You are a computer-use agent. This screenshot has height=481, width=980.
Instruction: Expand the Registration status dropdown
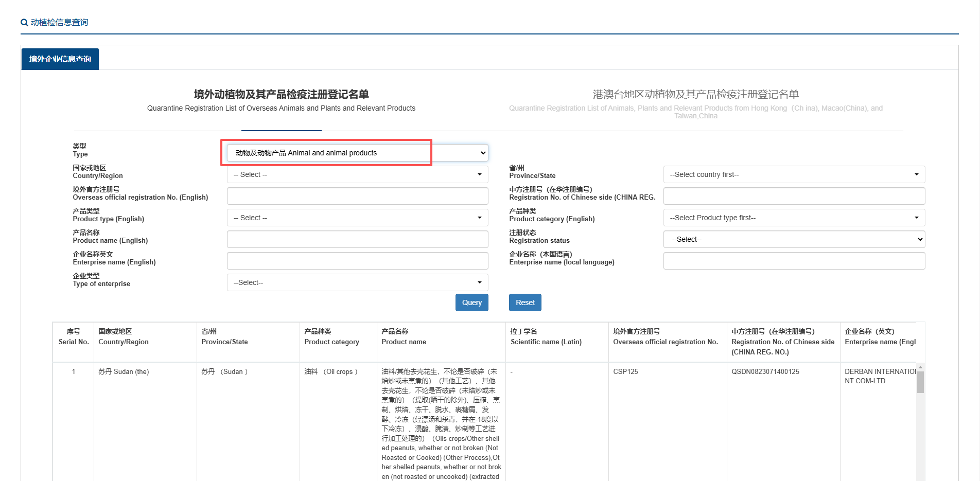coord(794,239)
